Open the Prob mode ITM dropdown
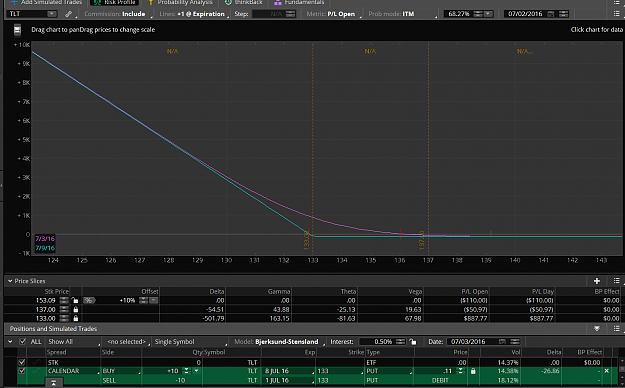The width and height of the screenshot is (625, 388). click(402, 14)
